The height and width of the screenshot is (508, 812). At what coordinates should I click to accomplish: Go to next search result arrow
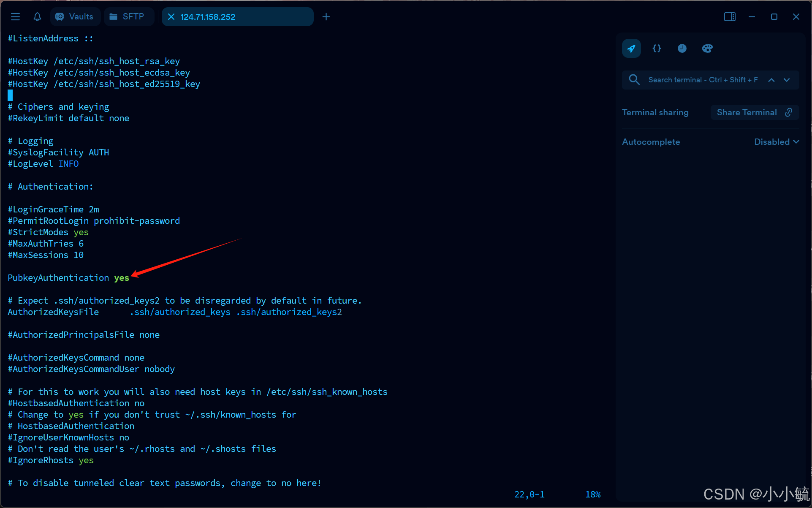click(x=787, y=80)
